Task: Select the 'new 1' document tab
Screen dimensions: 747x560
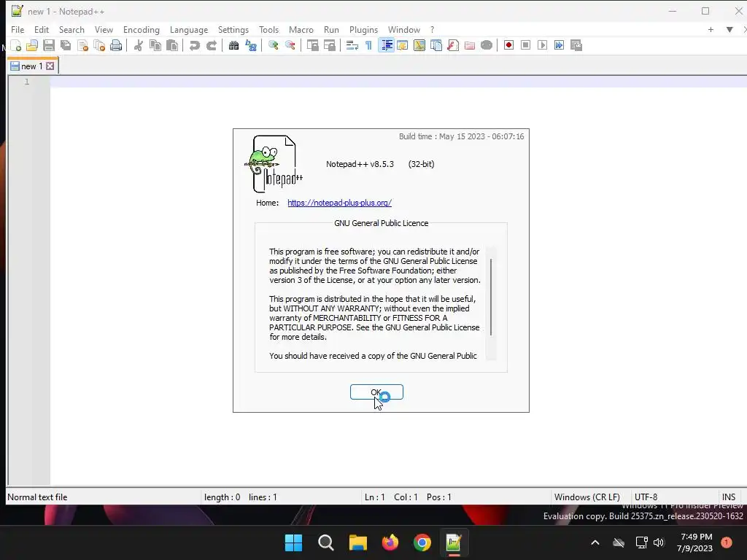Action: pos(32,66)
